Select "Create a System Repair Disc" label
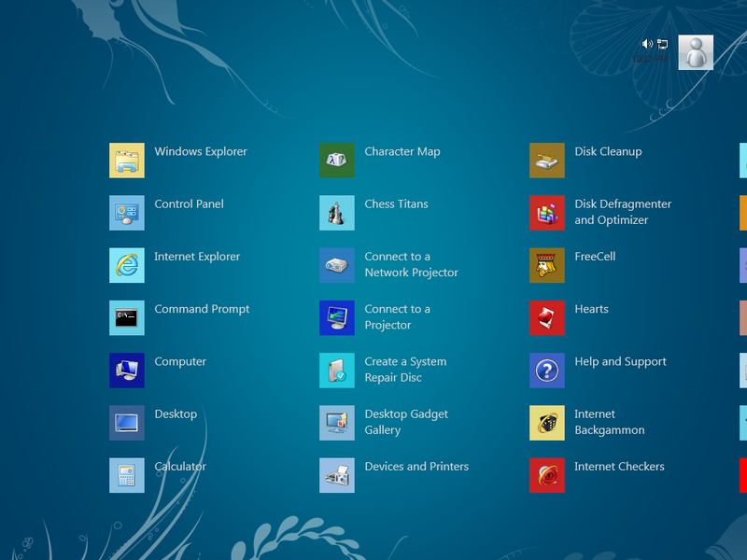Image resolution: width=747 pixels, height=560 pixels. tap(405, 370)
